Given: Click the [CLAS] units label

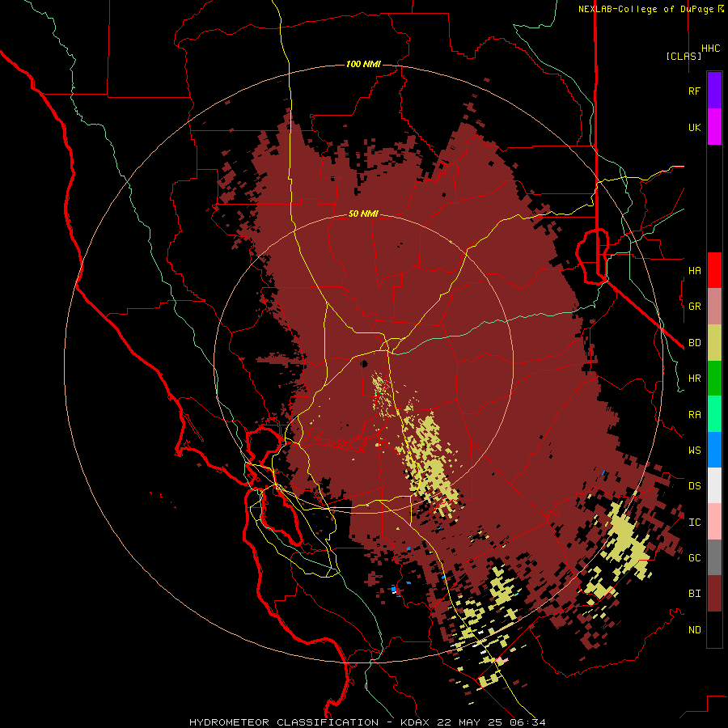Looking at the screenshot, I should click(684, 56).
